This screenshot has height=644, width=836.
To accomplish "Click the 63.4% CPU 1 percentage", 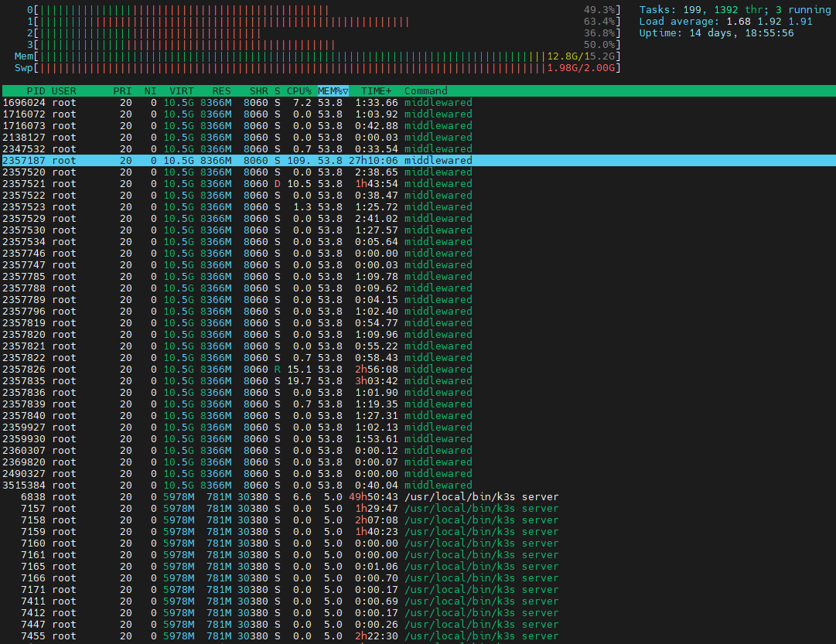I will pos(600,22).
